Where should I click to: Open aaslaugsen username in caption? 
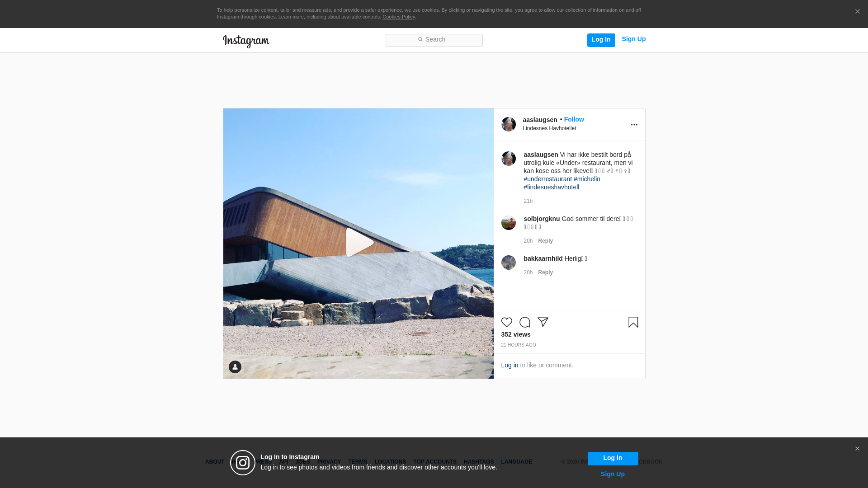tap(541, 155)
